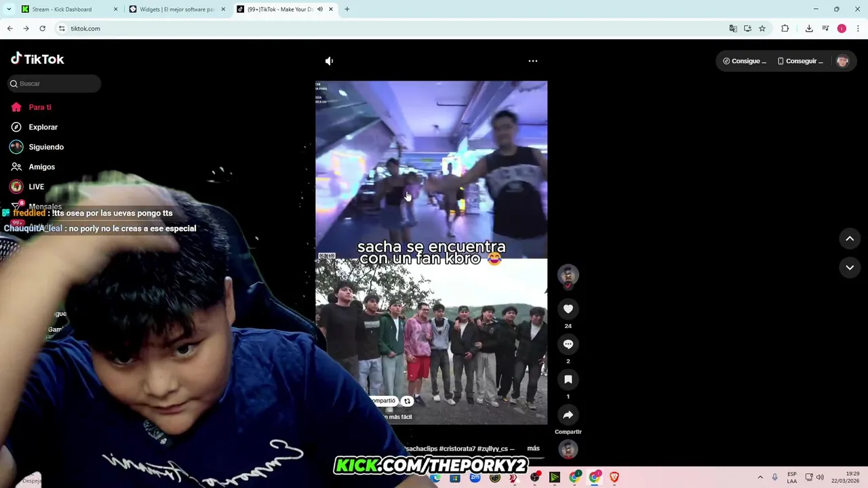Click the video hashtags caption text
This screenshot has width=868, height=488.
tap(459, 449)
